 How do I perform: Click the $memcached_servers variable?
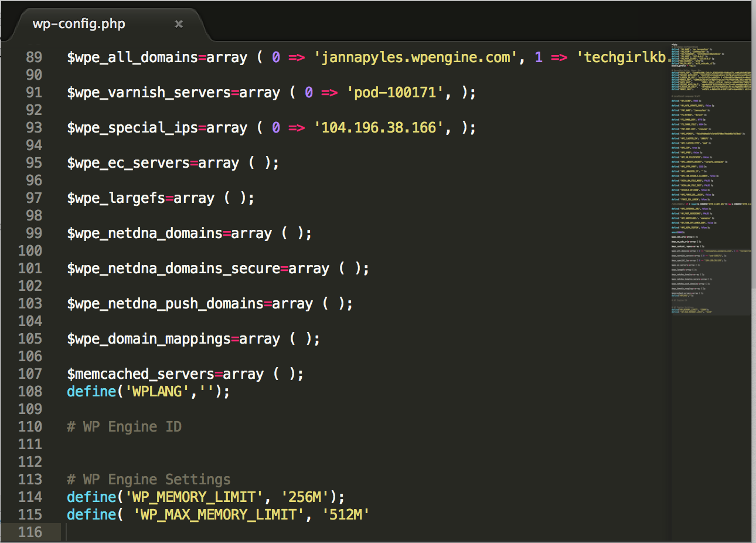(141, 374)
